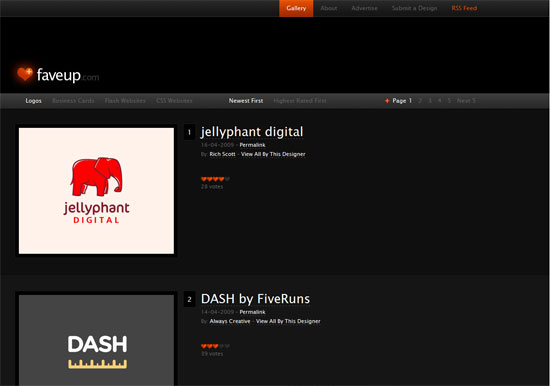
Task: Rate DASH by FiveRuns with the hearts
Action: point(215,346)
